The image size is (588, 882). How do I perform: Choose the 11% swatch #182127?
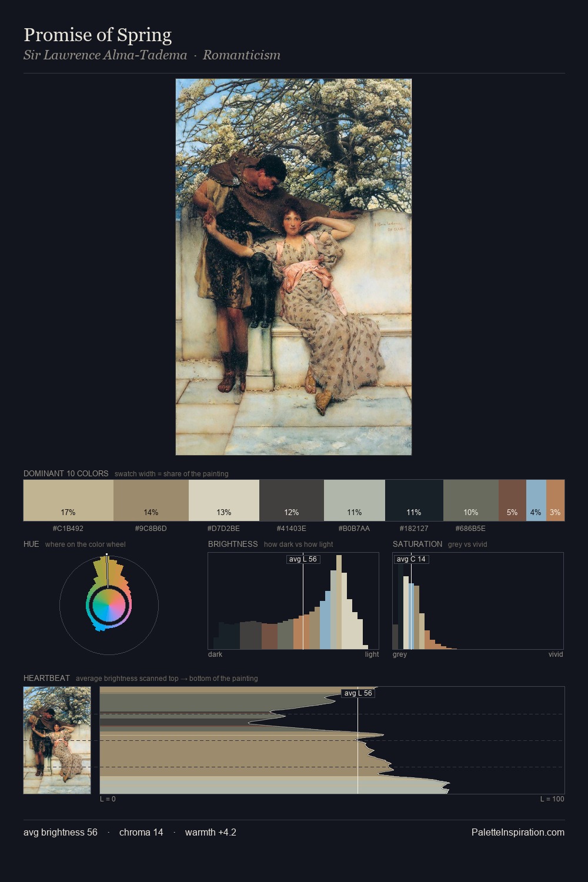tap(414, 500)
